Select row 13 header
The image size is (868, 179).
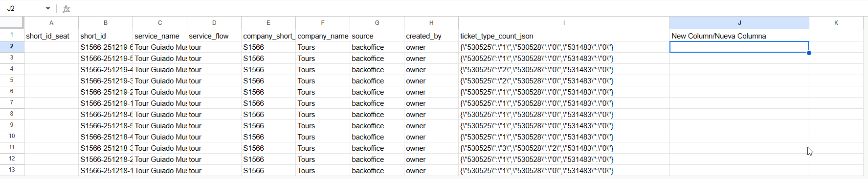(12, 170)
